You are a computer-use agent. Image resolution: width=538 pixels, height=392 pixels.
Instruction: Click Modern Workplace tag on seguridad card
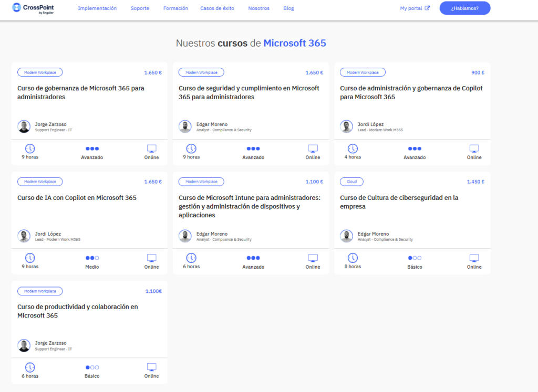click(201, 72)
